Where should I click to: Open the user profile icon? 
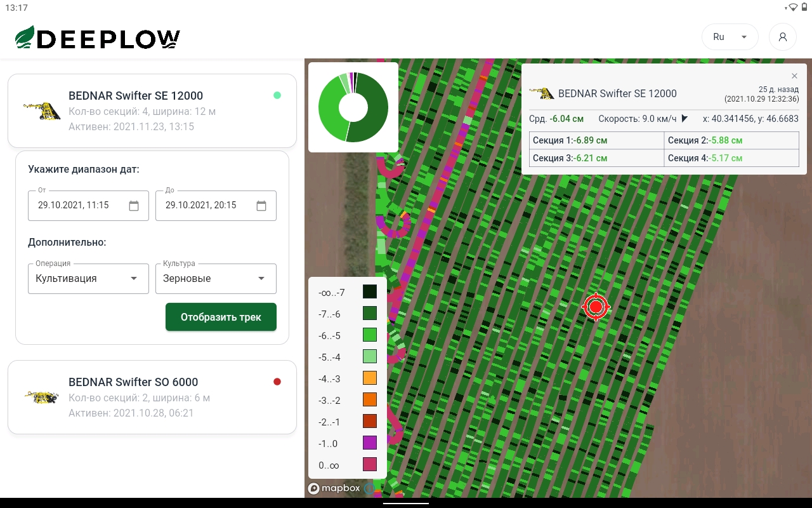pos(782,37)
